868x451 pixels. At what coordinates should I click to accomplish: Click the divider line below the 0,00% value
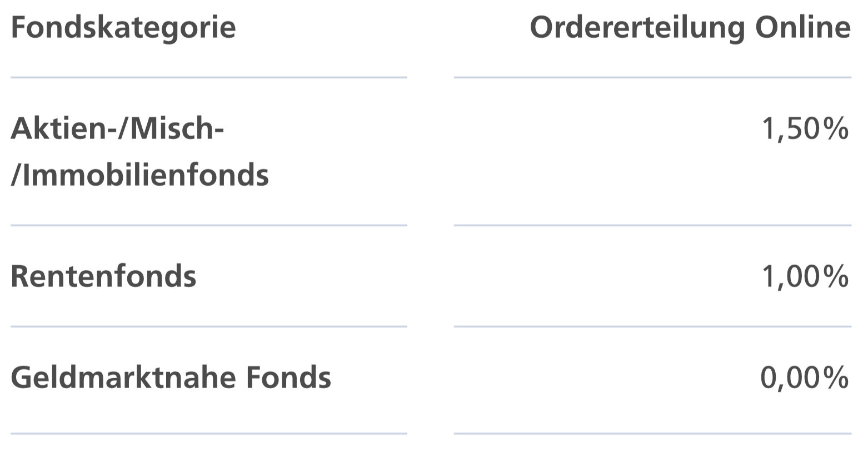coord(652,433)
